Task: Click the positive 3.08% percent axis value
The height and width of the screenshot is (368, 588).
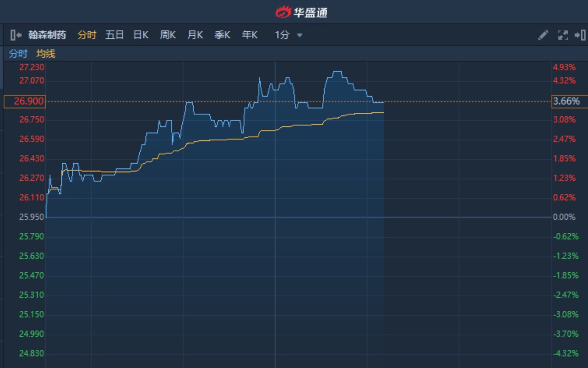Action: tap(565, 120)
